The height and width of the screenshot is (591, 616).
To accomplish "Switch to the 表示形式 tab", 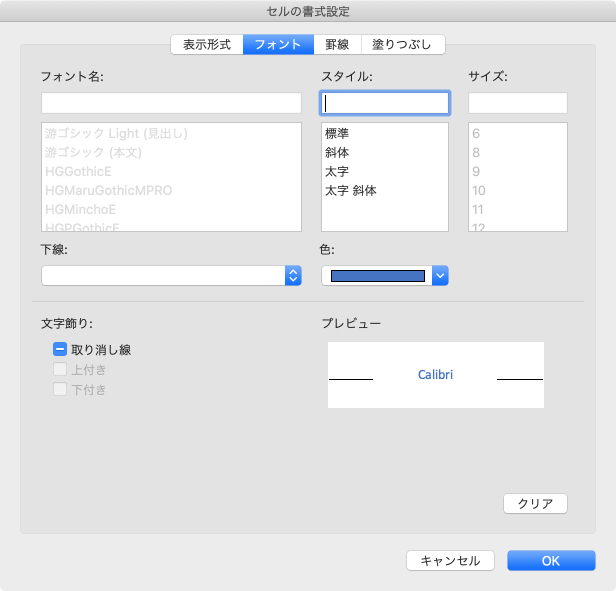I will tap(207, 45).
